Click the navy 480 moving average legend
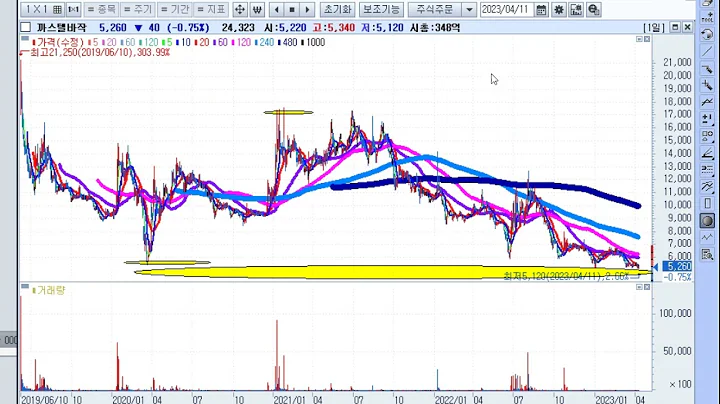720x404 pixels. (x=287, y=42)
